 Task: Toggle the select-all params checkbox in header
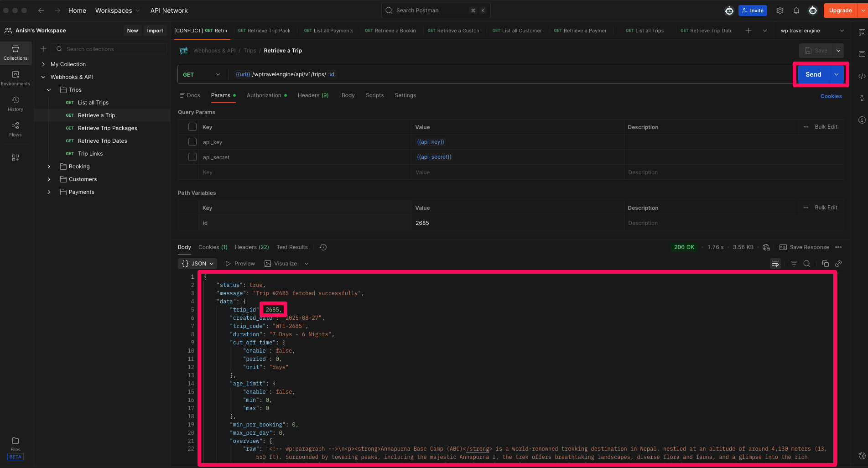pos(192,127)
